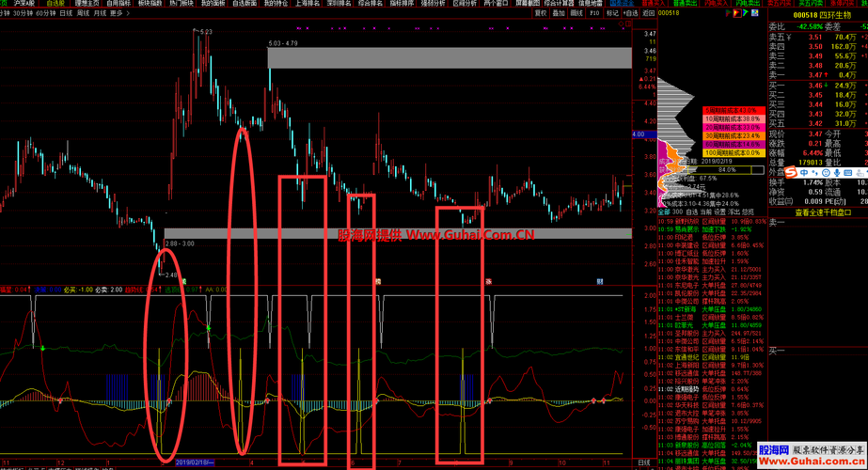Select 设置 in cost distribution tabs
The width and height of the screenshot is (868, 470).
point(719,212)
